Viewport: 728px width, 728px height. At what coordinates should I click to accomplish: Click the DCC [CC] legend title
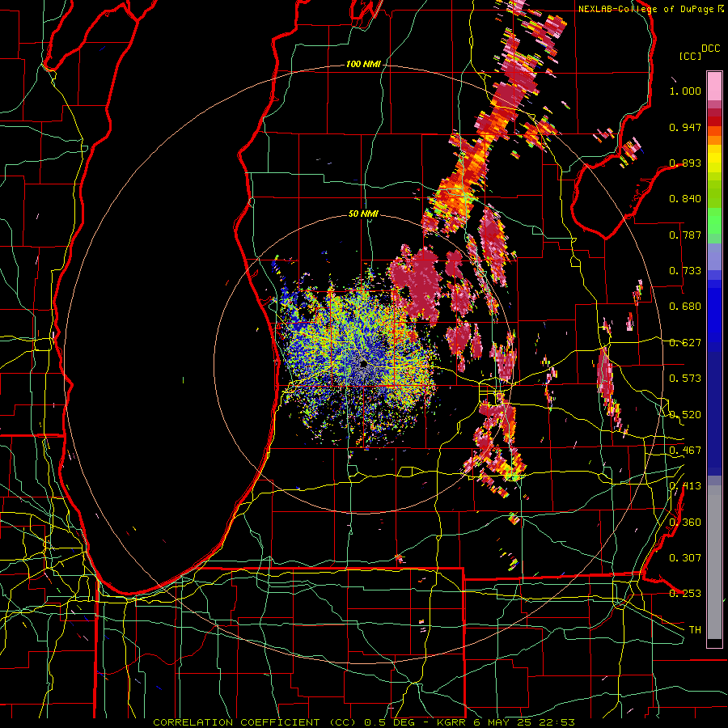[700, 52]
